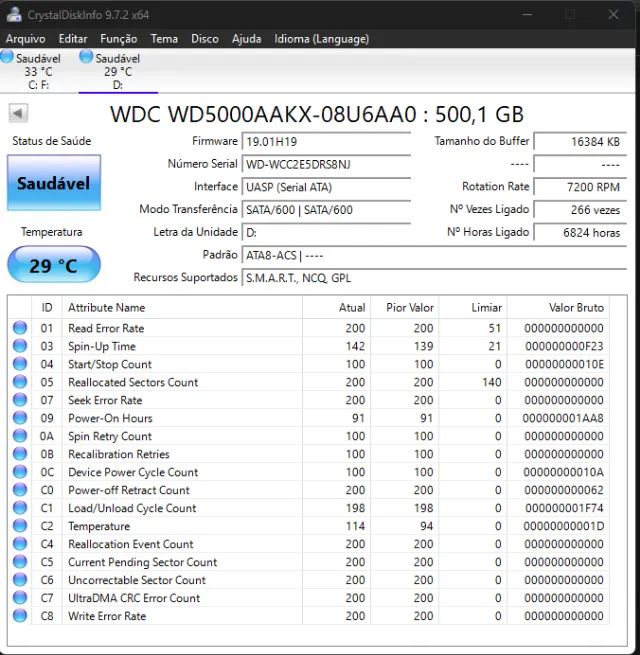This screenshot has height=655, width=640.
Task: Click the status orb for Spin-Up Time
Action: (20, 346)
